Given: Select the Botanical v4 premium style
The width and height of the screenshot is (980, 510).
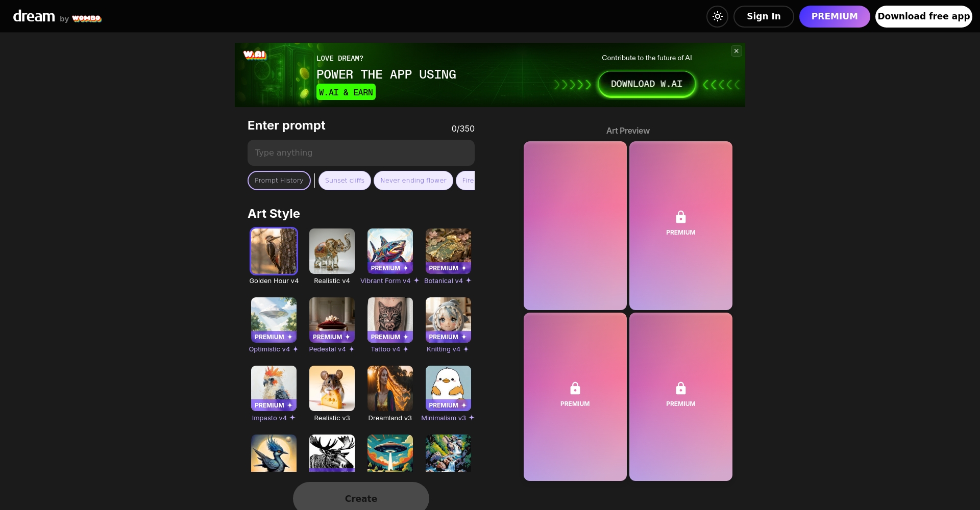Looking at the screenshot, I should coord(448,251).
